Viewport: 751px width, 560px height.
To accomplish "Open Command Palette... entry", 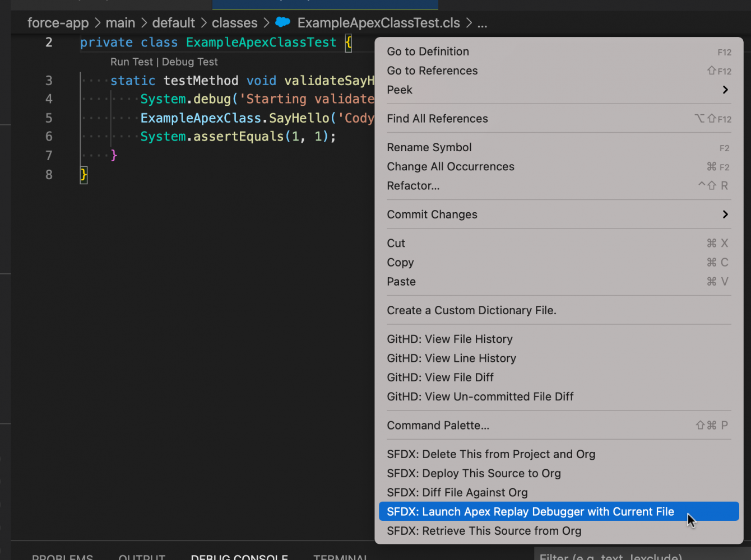I will [559, 425].
